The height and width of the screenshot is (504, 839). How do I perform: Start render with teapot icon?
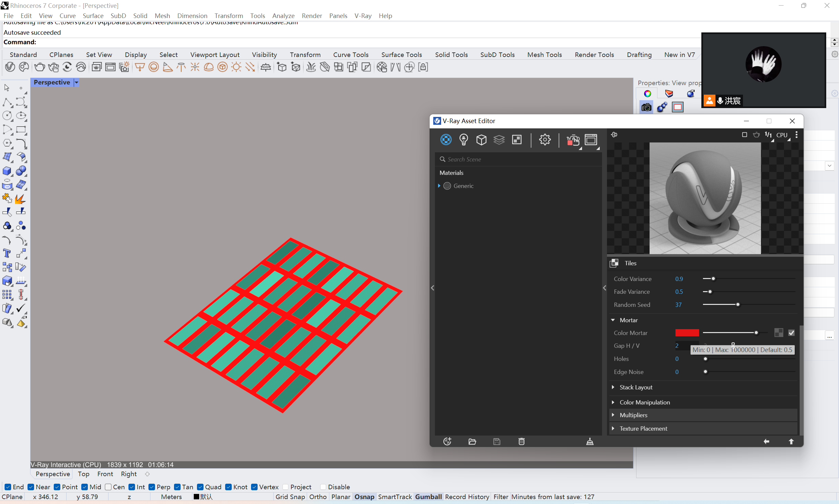(573, 140)
